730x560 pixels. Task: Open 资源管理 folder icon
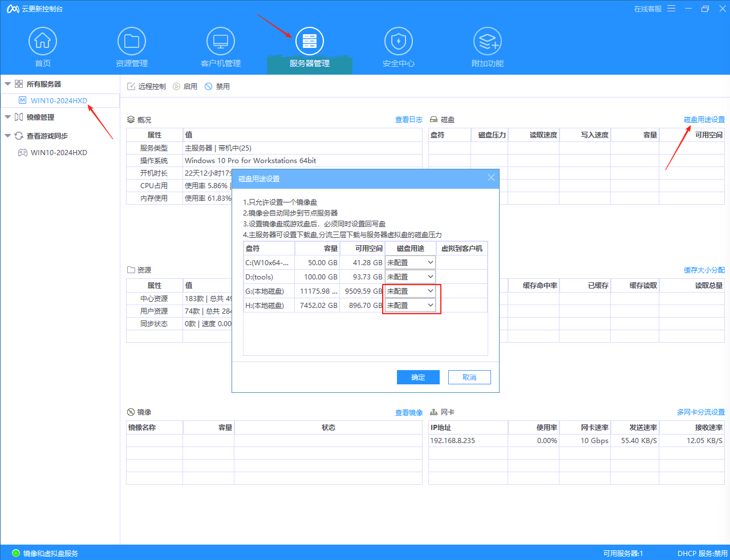point(132,42)
